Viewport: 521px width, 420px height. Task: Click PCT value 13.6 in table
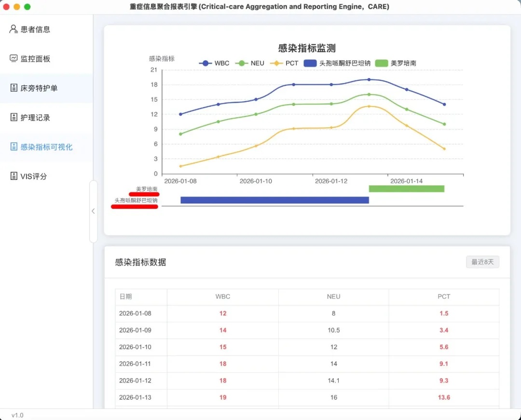(x=444, y=397)
